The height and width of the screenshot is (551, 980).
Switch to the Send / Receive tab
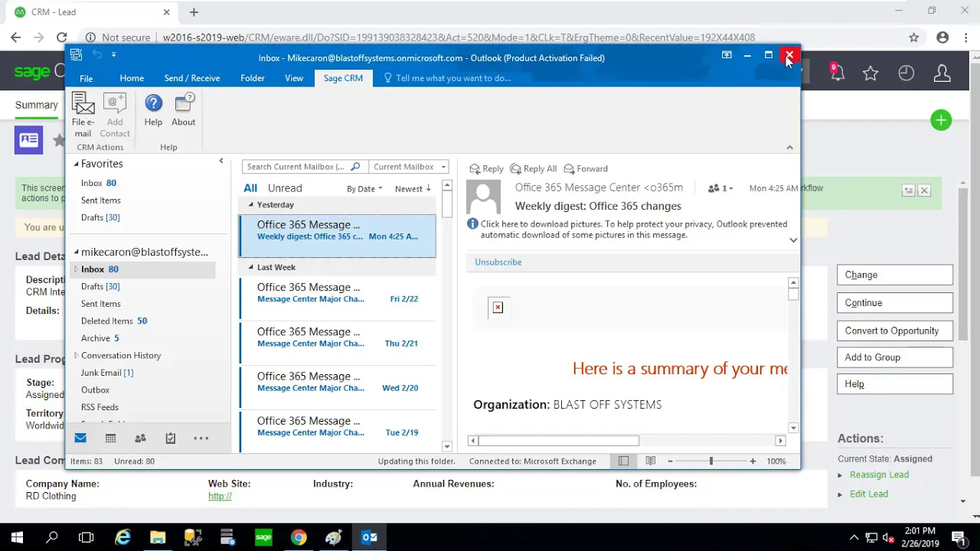coord(192,78)
